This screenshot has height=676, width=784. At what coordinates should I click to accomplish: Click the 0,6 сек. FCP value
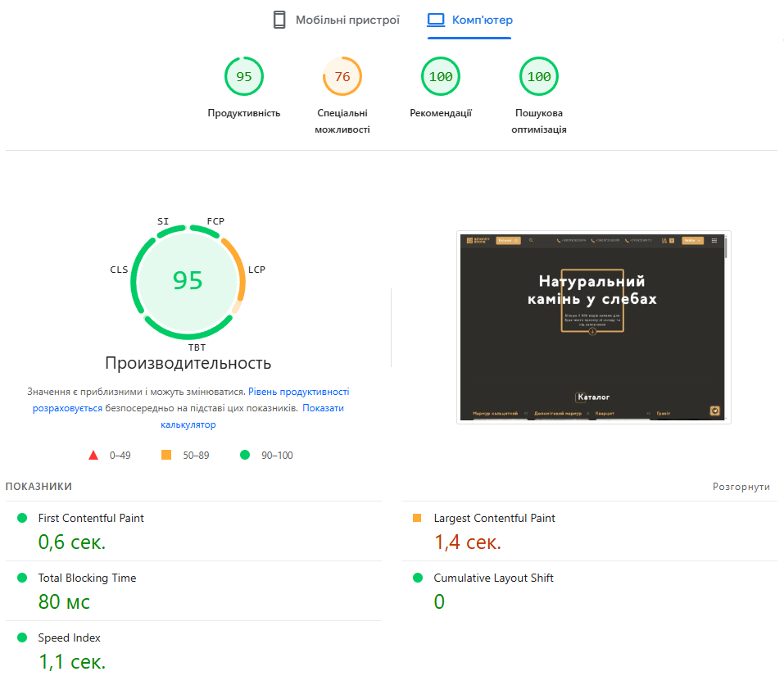[72, 542]
